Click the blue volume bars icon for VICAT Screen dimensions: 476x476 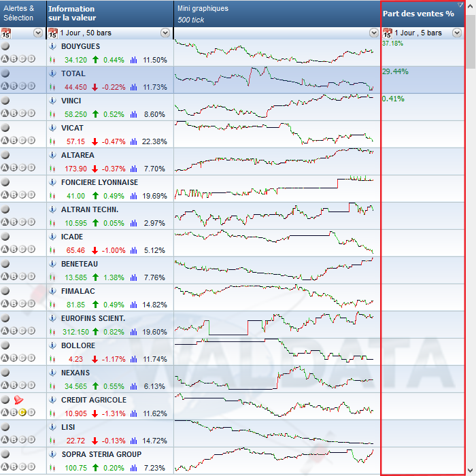click(133, 141)
